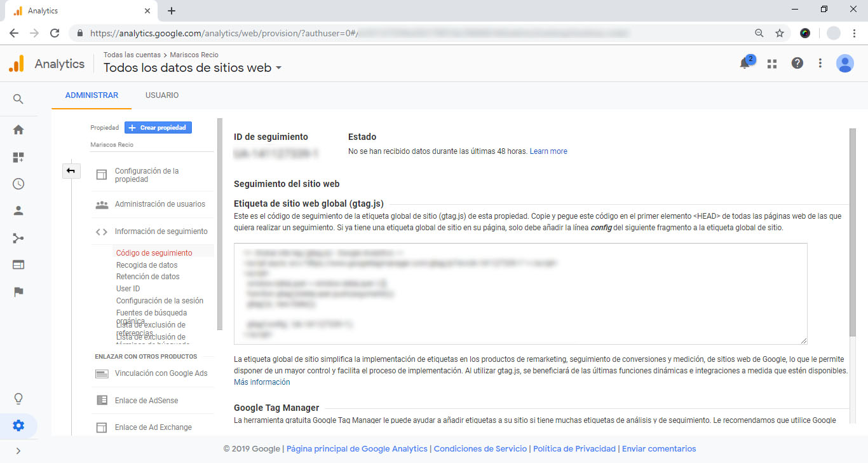Click the main content vertical scrollbar
Screen dimensions: 868x463
coord(852,232)
